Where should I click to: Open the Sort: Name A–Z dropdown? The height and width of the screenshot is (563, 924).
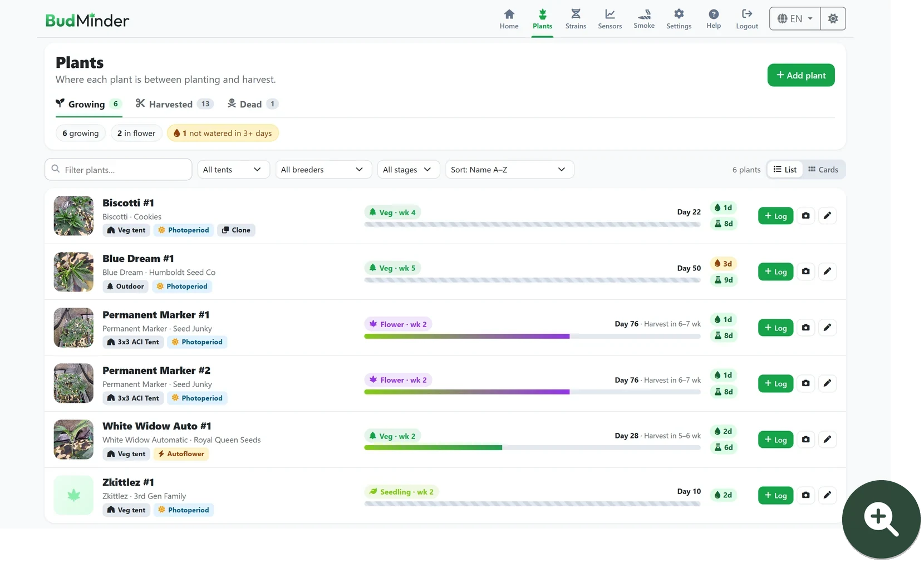coord(509,170)
